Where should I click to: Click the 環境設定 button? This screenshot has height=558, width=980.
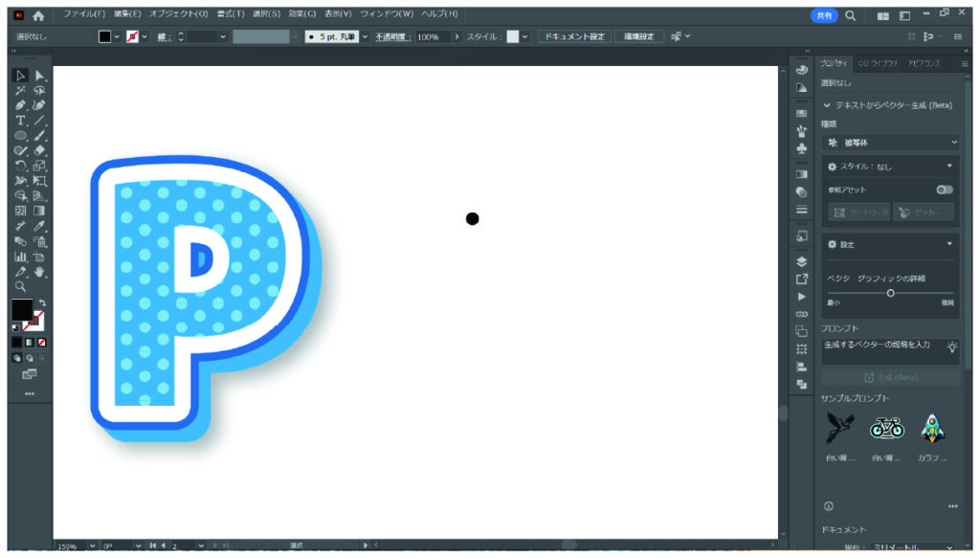coord(638,37)
